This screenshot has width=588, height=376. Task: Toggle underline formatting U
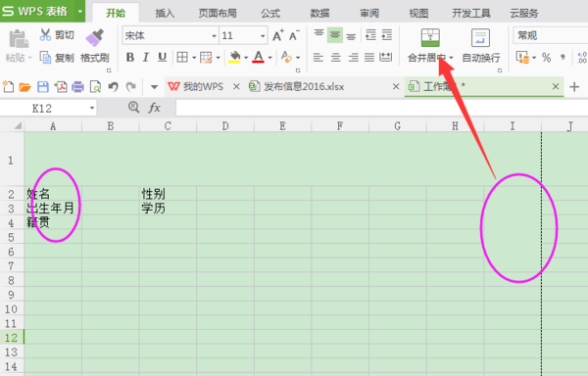tap(162, 58)
